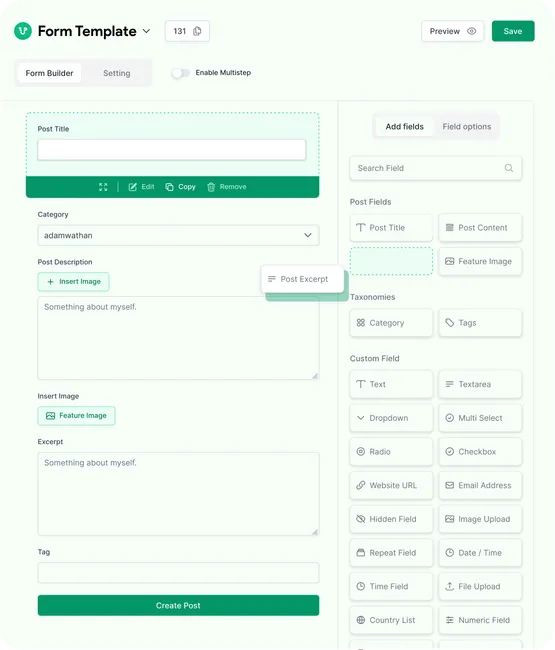Add a File Upload field
The height and width of the screenshot is (650, 555).
point(480,586)
